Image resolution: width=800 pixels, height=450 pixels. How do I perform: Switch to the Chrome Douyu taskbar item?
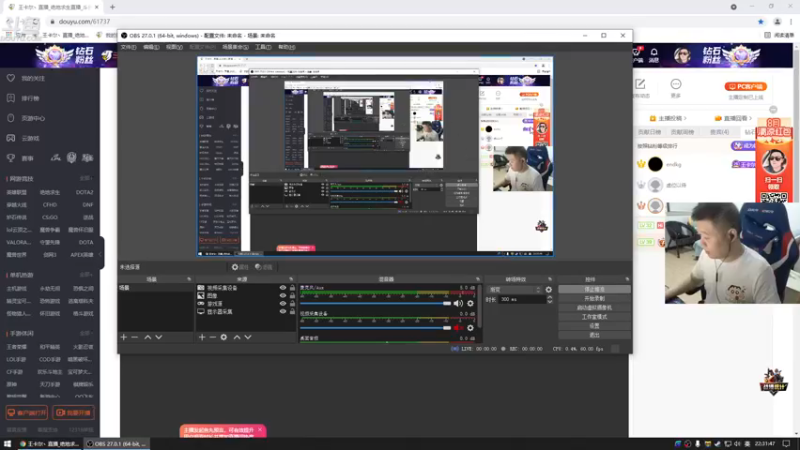(49, 444)
